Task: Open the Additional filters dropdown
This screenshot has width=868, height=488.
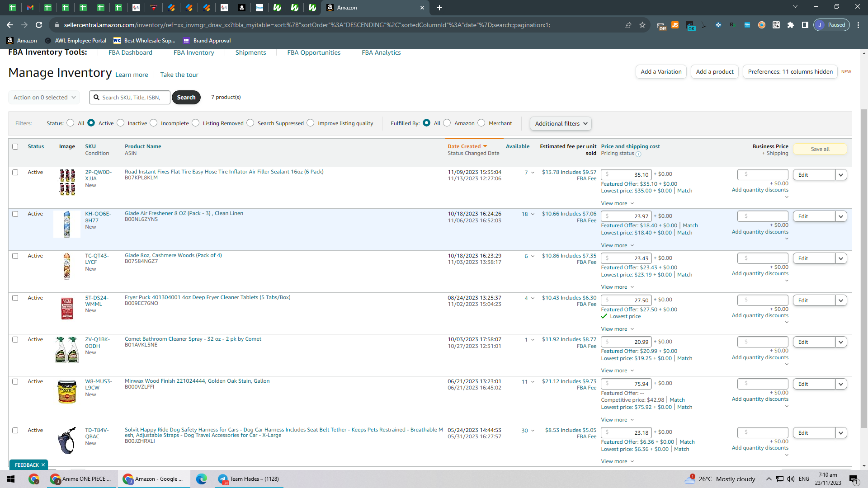Action: pyautogui.click(x=561, y=123)
